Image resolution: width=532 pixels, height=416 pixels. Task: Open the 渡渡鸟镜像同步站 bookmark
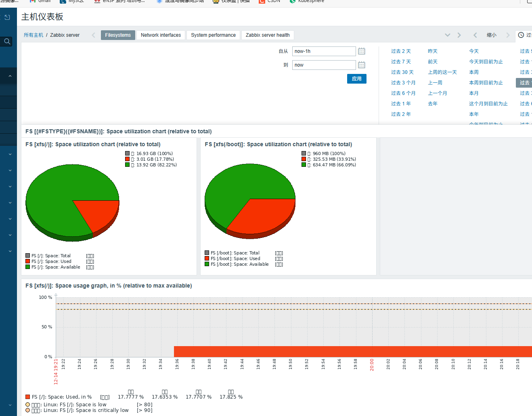click(180, 1)
